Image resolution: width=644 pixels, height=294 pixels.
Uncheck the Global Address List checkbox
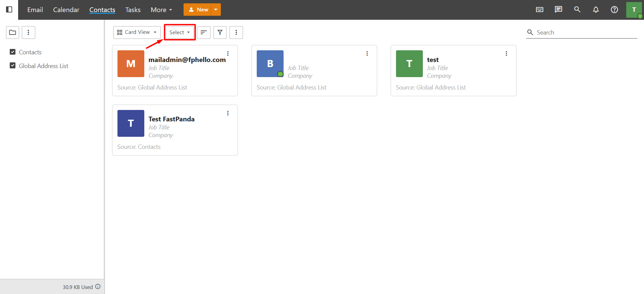[13, 66]
